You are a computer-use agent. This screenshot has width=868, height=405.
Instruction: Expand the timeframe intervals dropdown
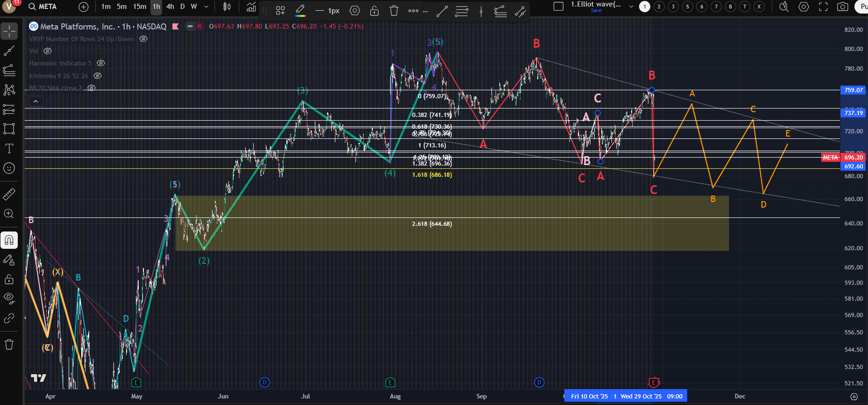click(206, 7)
